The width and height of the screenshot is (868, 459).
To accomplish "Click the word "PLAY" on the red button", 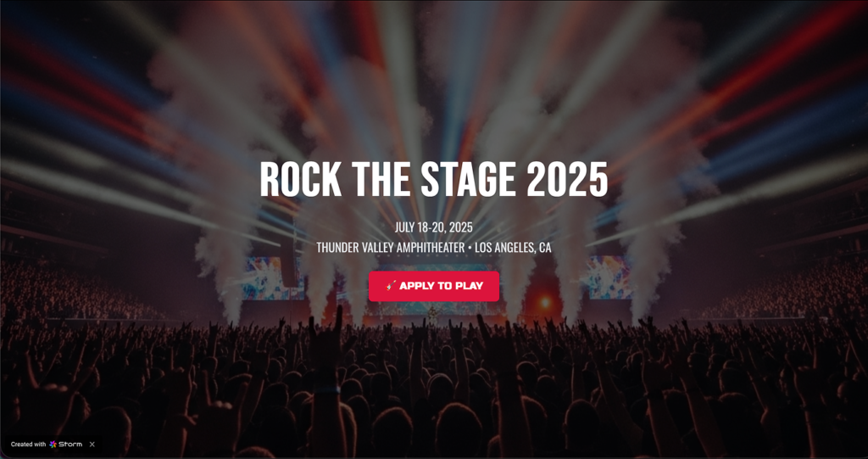I will tap(469, 286).
